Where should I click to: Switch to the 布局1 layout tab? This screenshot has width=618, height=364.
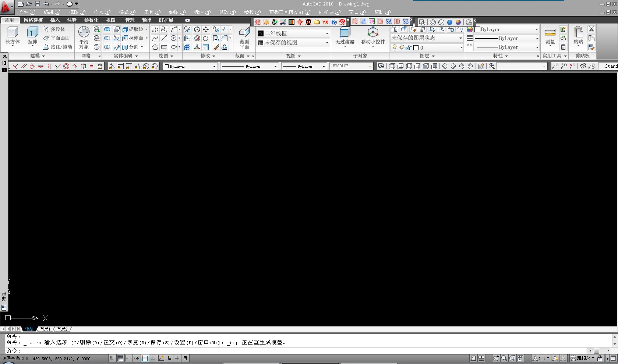point(45,329)
